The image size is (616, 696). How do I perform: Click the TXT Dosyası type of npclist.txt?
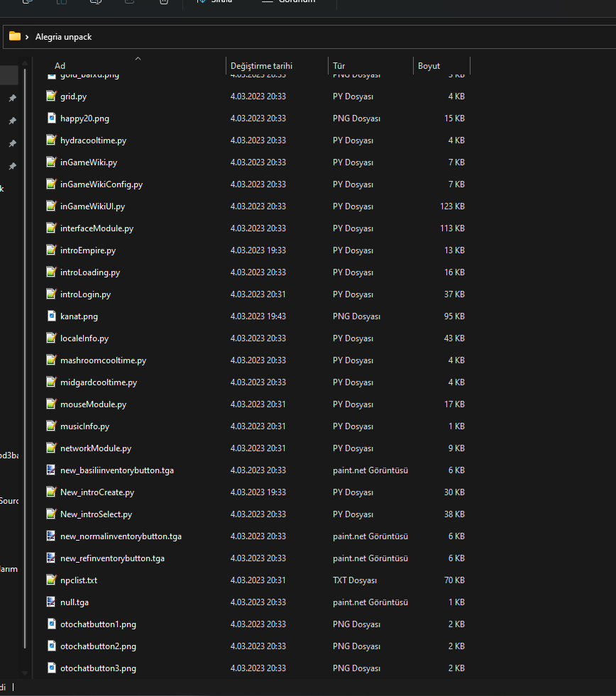click(x=354, y=580)
